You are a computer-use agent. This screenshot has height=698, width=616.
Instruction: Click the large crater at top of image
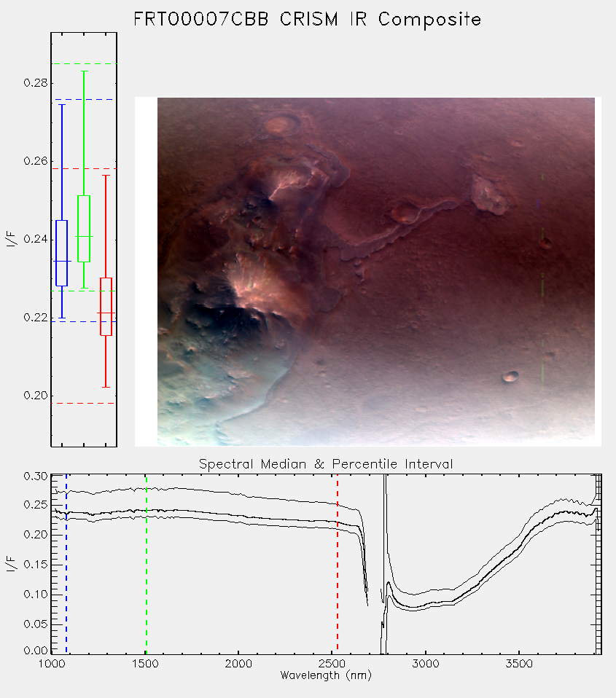[281, 124]
